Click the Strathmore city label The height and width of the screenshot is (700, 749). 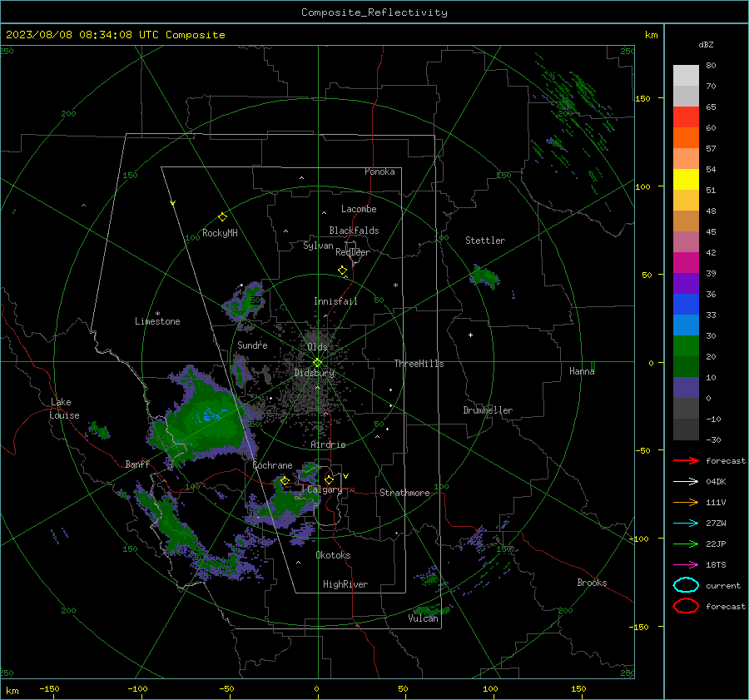[x=404, y=493]
